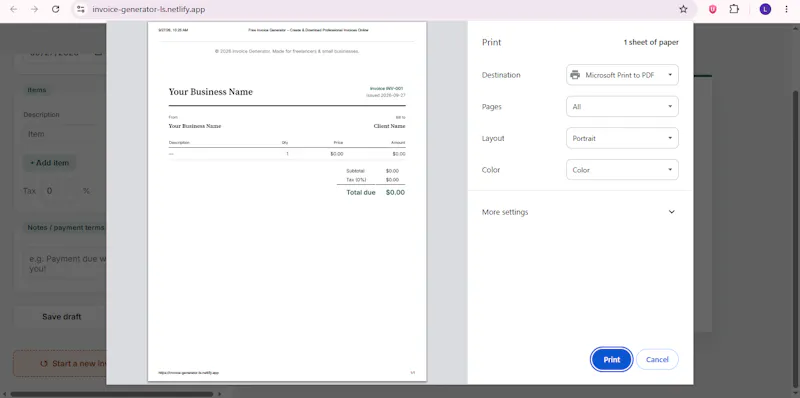Click 'Client Name' in preview
Screen dimensions: 800x398
coord(389,126)
